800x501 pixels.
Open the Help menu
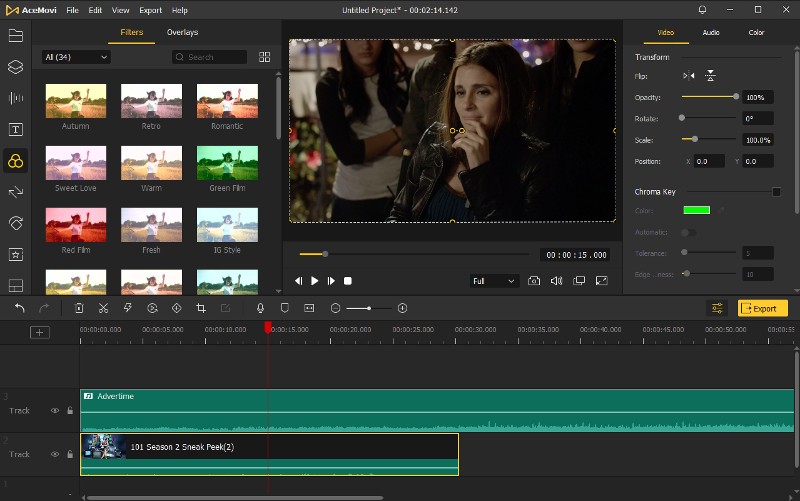click(x=180, y=10)
